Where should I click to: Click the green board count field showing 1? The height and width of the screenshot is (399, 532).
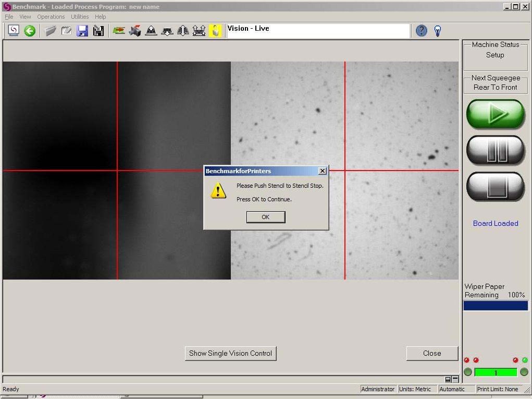[496, 372]
